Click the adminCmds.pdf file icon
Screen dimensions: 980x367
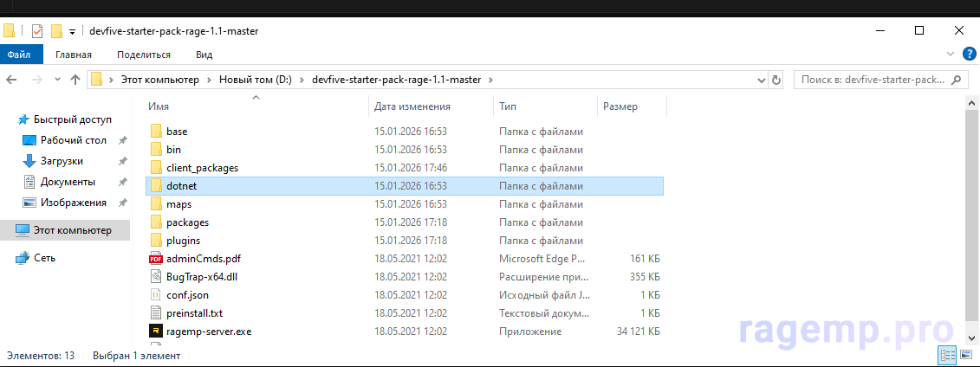pos(156,258)
